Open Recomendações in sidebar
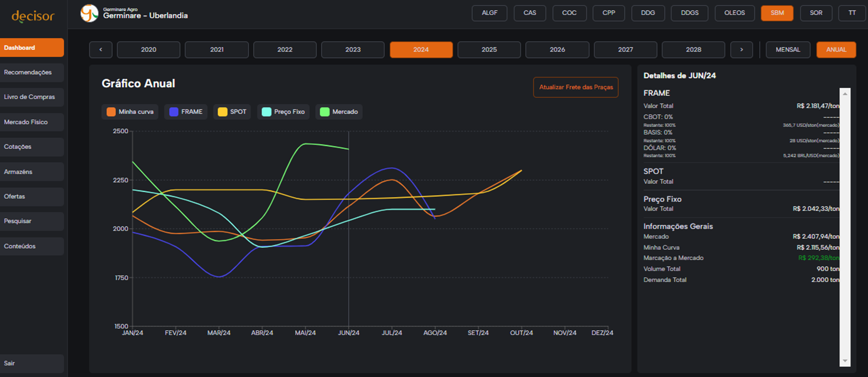The width and height of the screenshot is (868, 377). pyautogui.click(x=32, y=73)
